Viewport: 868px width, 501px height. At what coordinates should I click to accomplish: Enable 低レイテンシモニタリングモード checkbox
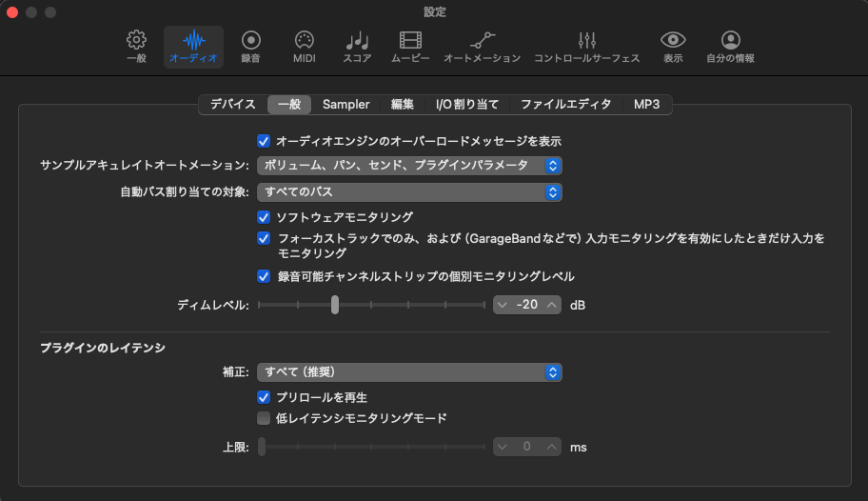[265, 418]
